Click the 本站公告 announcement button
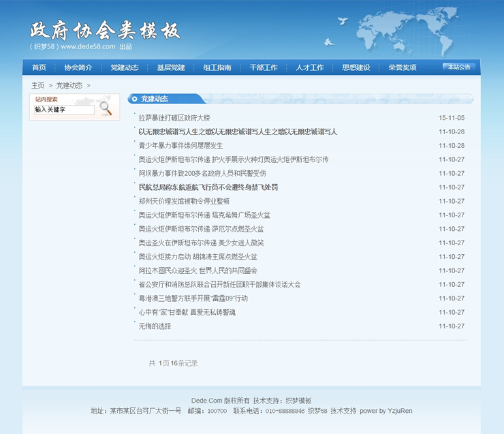The image size is (504, 434). point(459,67)
